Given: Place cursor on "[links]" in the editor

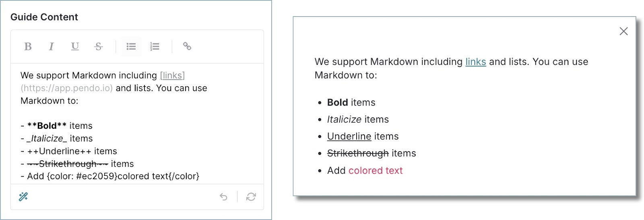Looking at the screenshot, I should (x=172, y=75).
